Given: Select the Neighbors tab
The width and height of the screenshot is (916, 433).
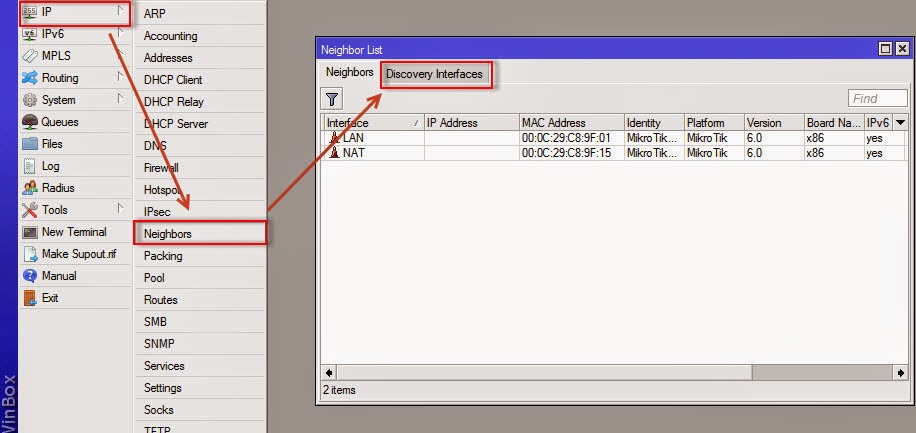Looking at the screenshot, I should pos(349,73).
